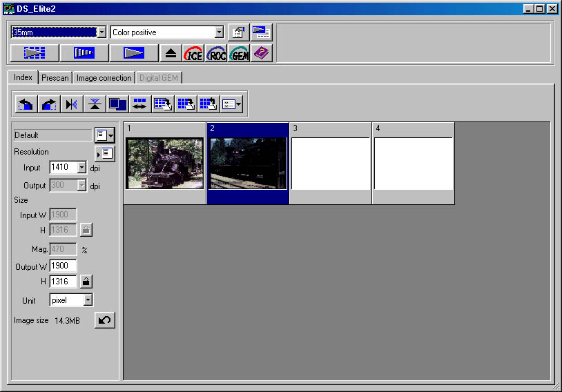Flip the selected frame horizontally

(72, 104)
